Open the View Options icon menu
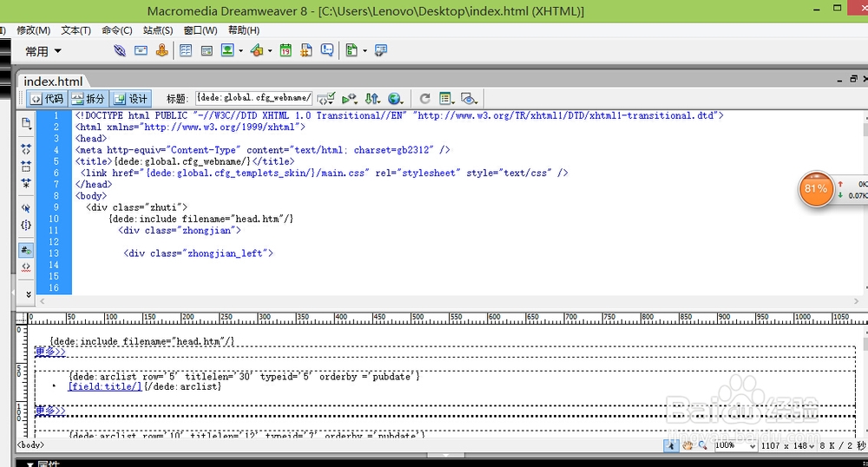The height and width of the screenshot is (467, 868). (x=446, y=99)
